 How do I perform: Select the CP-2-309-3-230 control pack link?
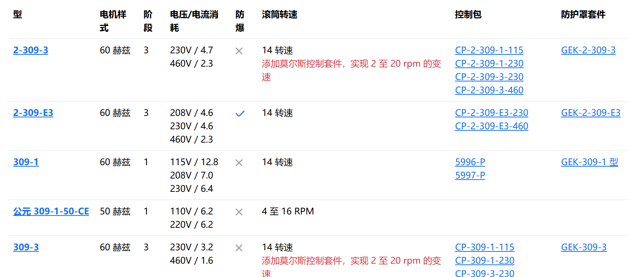pyautogui.click(x=489, y=77)
